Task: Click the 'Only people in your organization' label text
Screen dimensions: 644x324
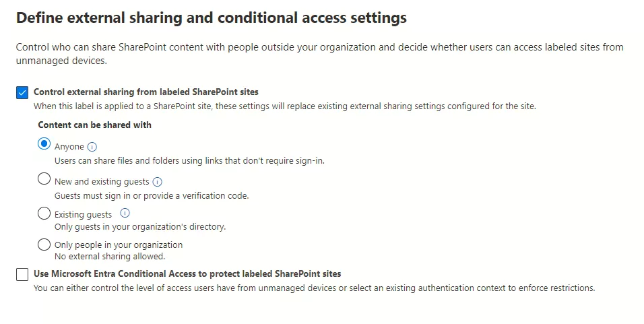Action: (x=119, y=245)
